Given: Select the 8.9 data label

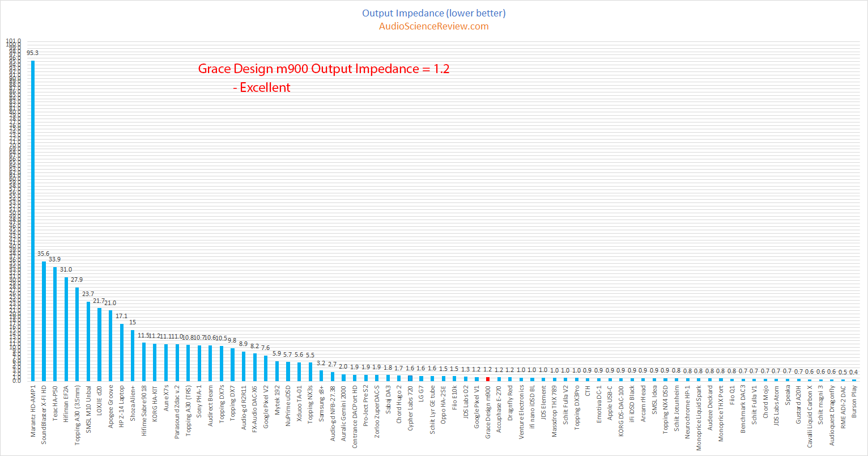Looking at the screenshot, I should [243, 344].
